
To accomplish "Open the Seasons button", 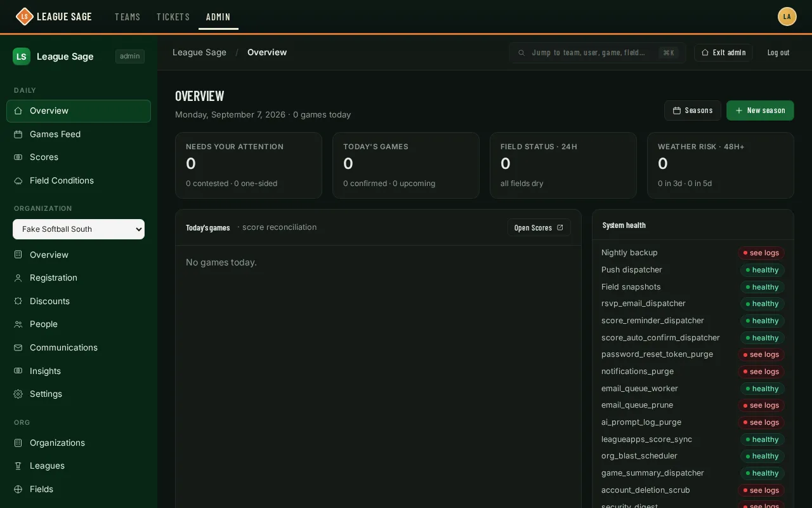I will click(x=693, y=110).
